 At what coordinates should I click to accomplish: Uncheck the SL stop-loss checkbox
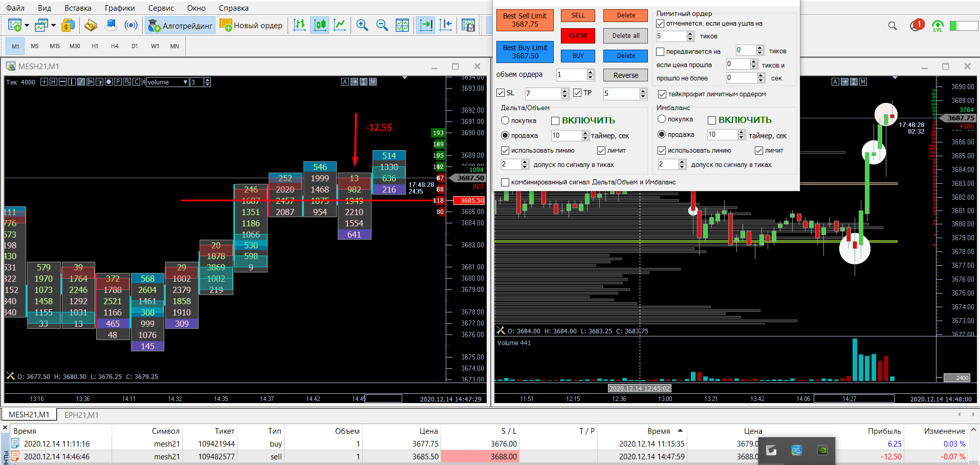[x=501, y=93]
